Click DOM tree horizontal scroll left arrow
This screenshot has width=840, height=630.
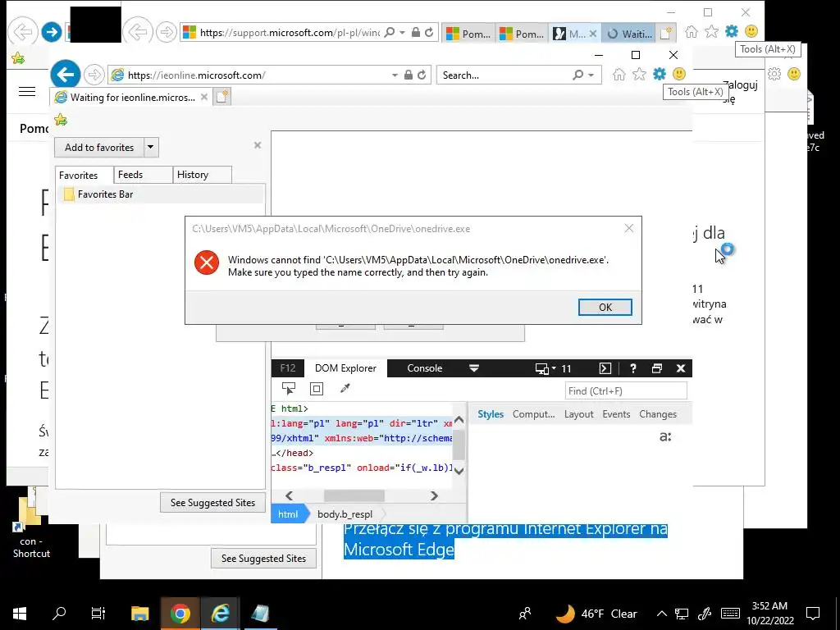(x=290, y=496)
